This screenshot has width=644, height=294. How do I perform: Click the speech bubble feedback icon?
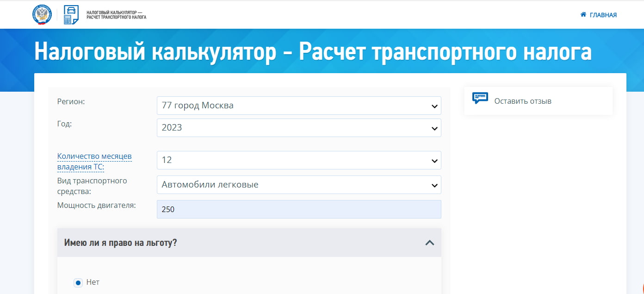pyautogui.click(x=481, y=98)
